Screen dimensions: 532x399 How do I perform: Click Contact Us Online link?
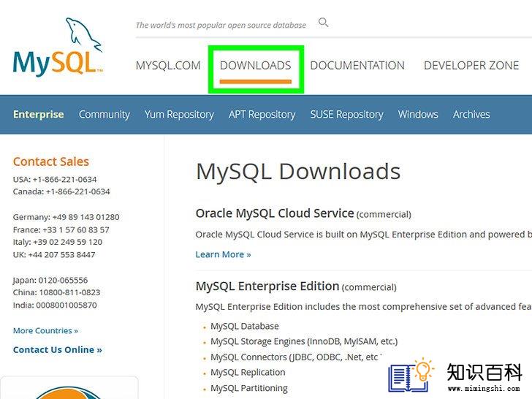[x=57, y=350]
